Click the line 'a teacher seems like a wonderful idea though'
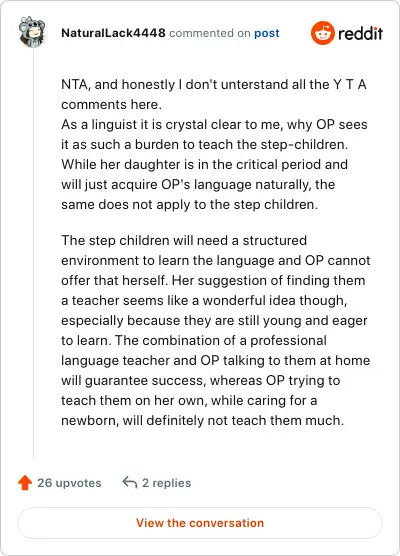 pyautogui.click(x=204, y=300)
